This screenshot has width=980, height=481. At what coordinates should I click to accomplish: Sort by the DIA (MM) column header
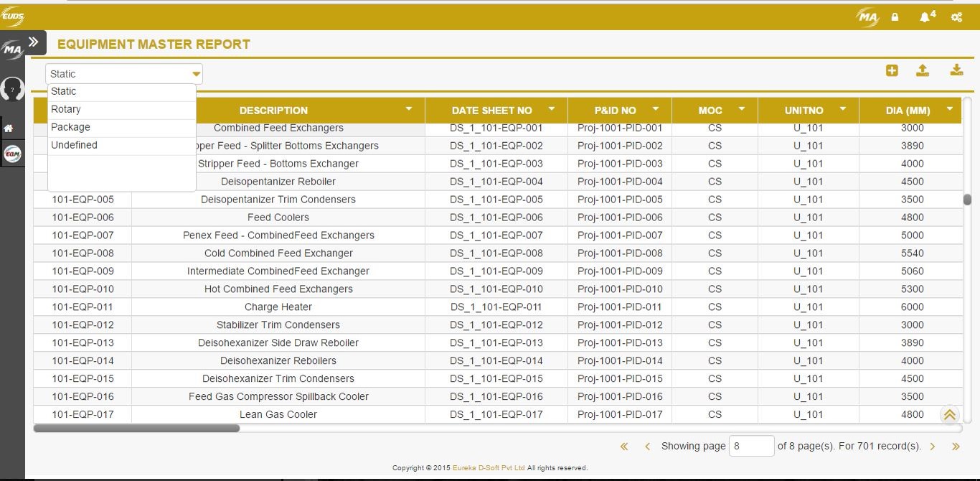pyautogui.click(x=908, y=111)
